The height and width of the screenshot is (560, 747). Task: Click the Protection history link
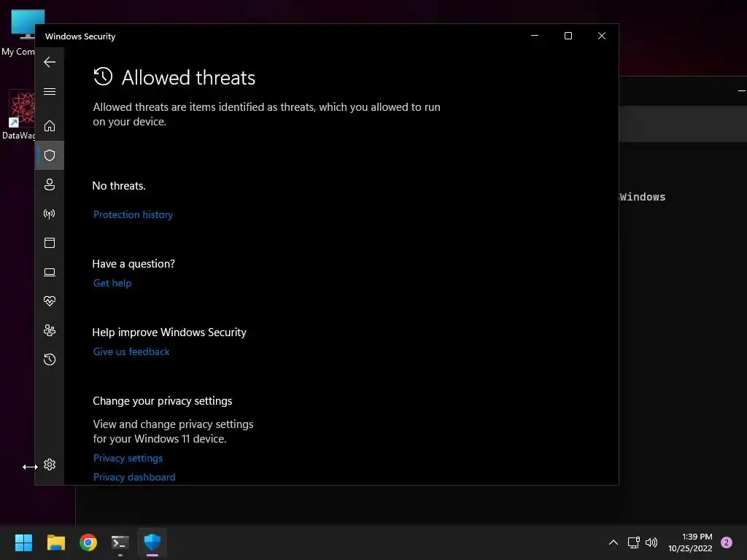(x=133, y=215)
